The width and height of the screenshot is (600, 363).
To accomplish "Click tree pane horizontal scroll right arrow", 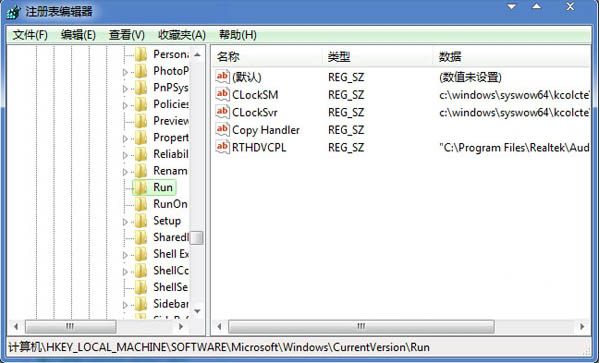I will 181,327.
